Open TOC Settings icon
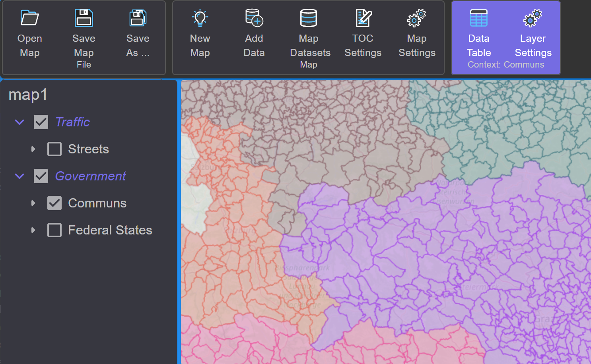Viewport: 591px width, 364px height. [363, 18]
